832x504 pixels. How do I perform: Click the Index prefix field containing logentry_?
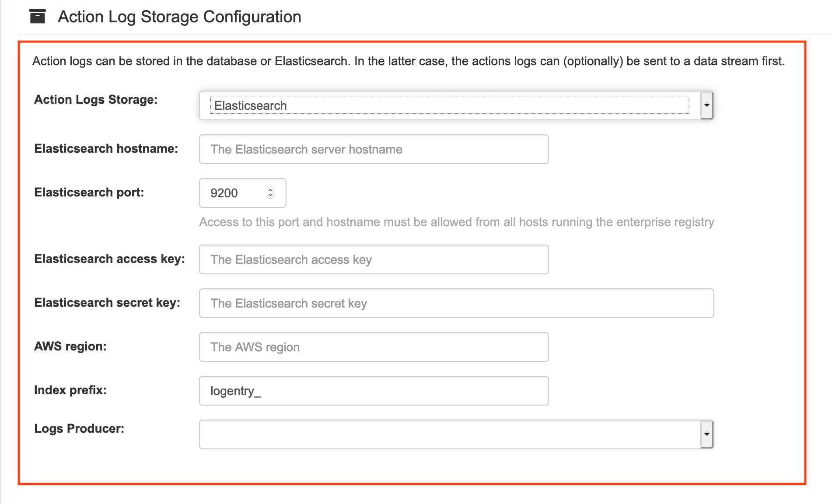coord(374,391)
